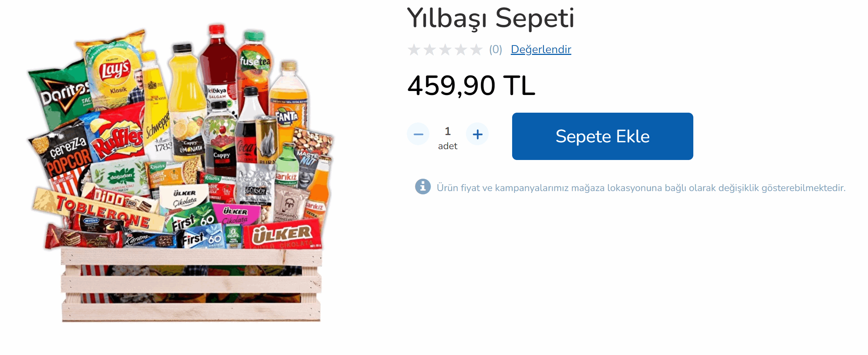The image size is (868, 355).
Task: Click the store location price notice text
Action: 641,188
